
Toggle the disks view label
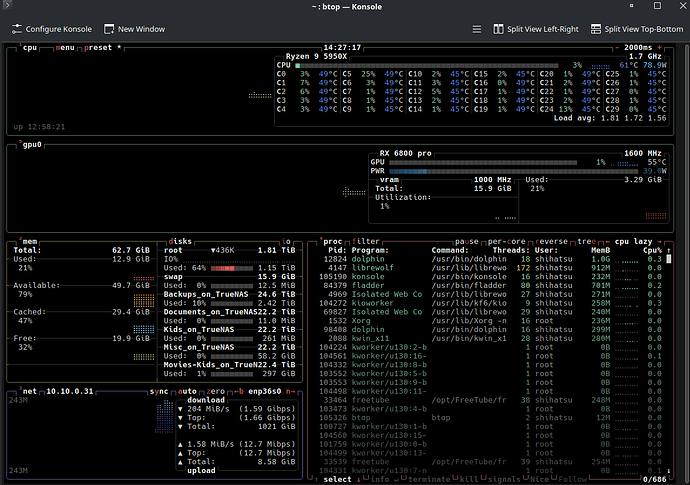[180, 241]
